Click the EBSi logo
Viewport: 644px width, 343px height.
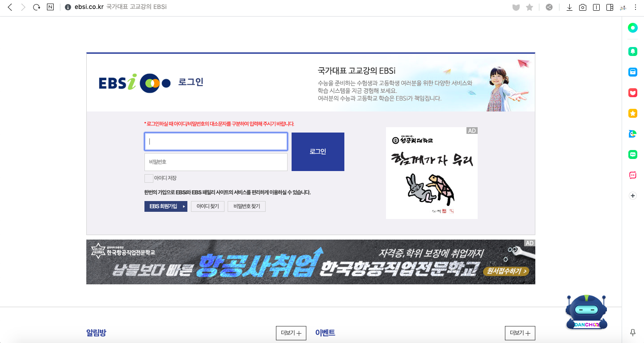(135, 83)
